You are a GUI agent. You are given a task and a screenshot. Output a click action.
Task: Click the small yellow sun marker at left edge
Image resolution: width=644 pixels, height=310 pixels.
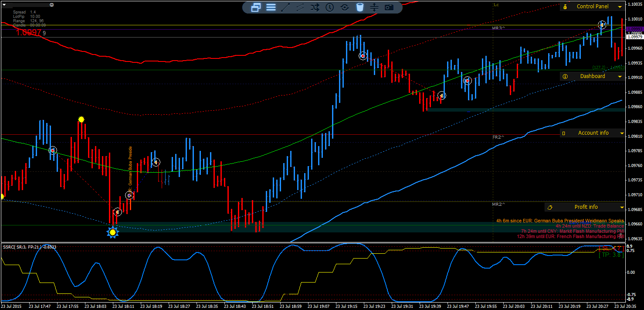2,197
